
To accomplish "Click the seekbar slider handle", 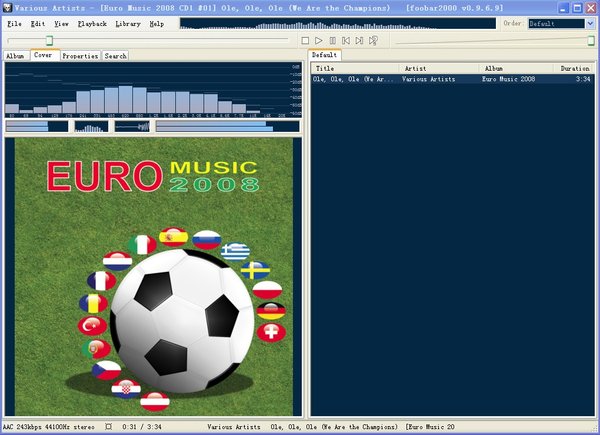I will 49,40.
